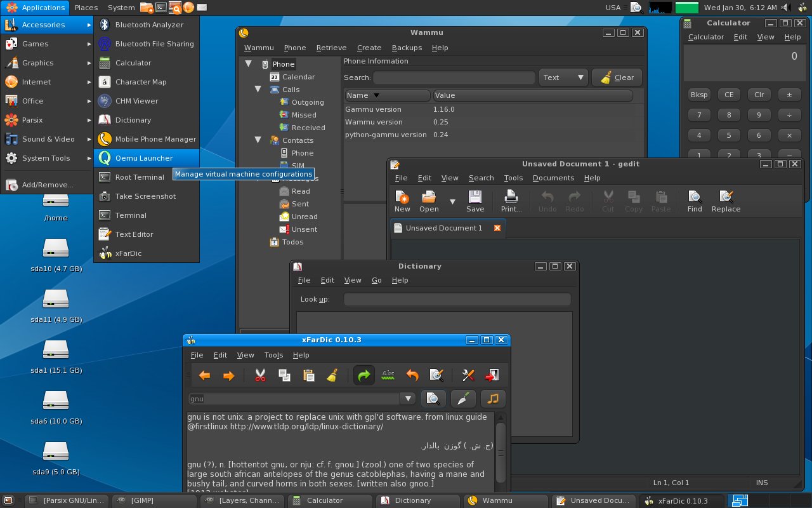Screen dimensions: 812x508
Task: Open the Documents menu in gedit
Action: click(553, 178)
